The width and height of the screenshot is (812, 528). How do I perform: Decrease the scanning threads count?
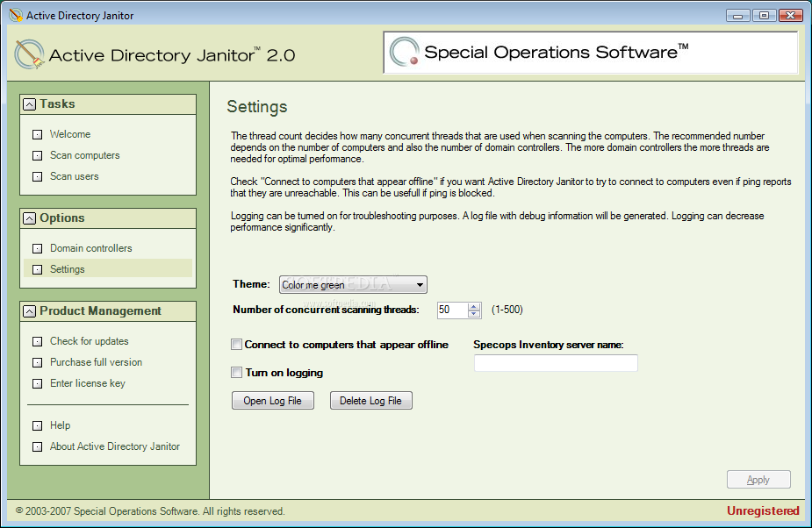pyautogui.click(x=474, y=314)
